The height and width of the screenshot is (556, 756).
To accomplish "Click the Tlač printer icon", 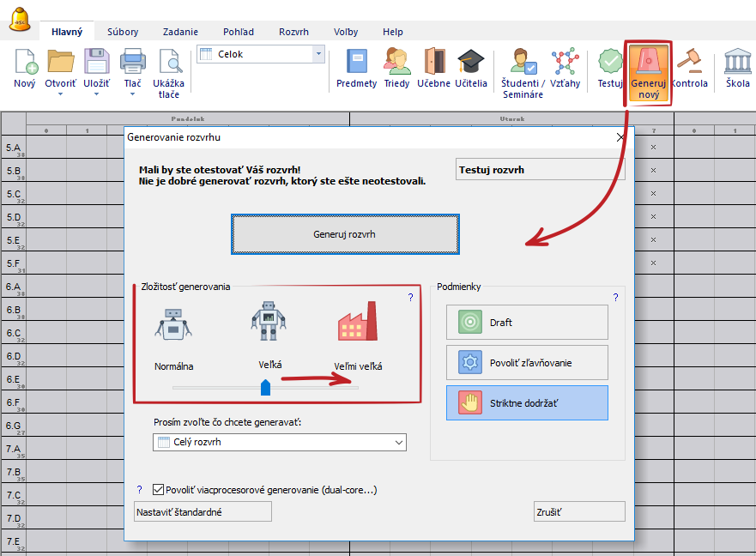I will [x=132, y=62].
